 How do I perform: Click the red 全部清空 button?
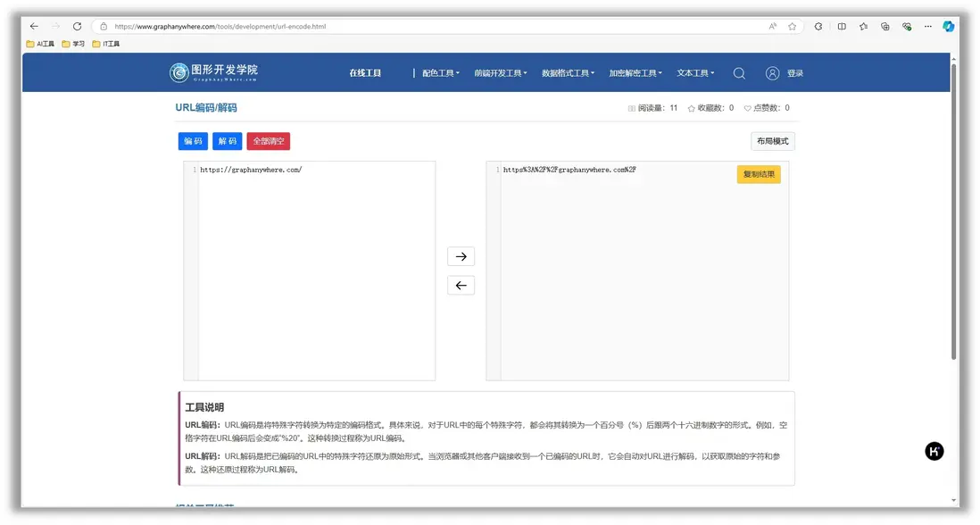(269, 141)
